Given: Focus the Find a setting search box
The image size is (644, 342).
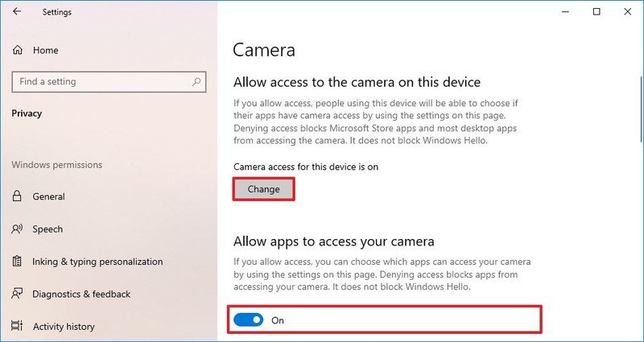Looking at the screenshot, I should click(109, 82).
